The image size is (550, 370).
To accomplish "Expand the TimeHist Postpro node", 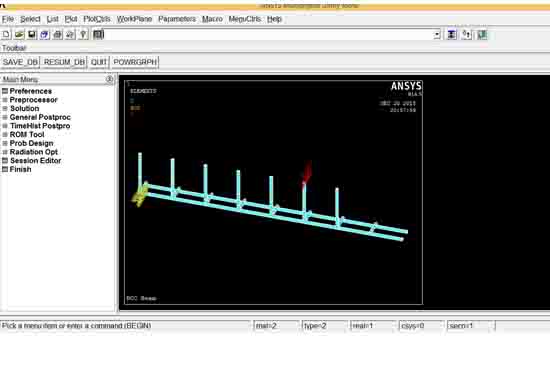I will point(5,126).
